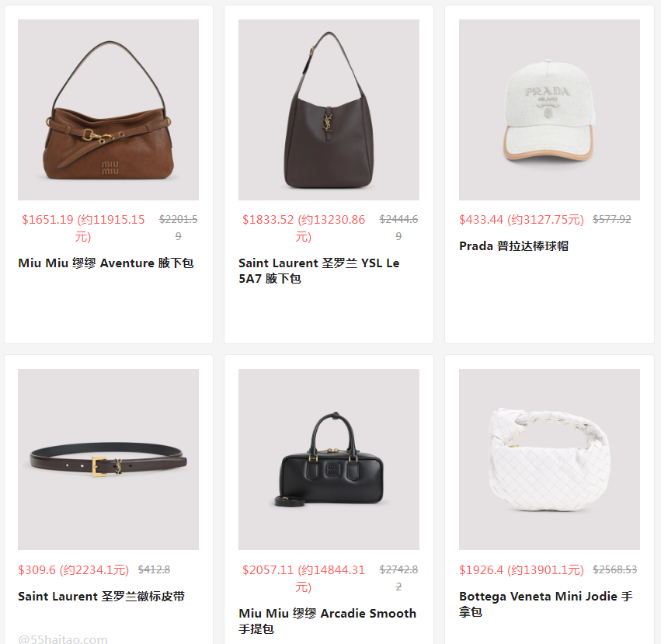Open the Saint Laurent Le 5A7 bag image
Screen dimensions: 661x644
[329, 110]
